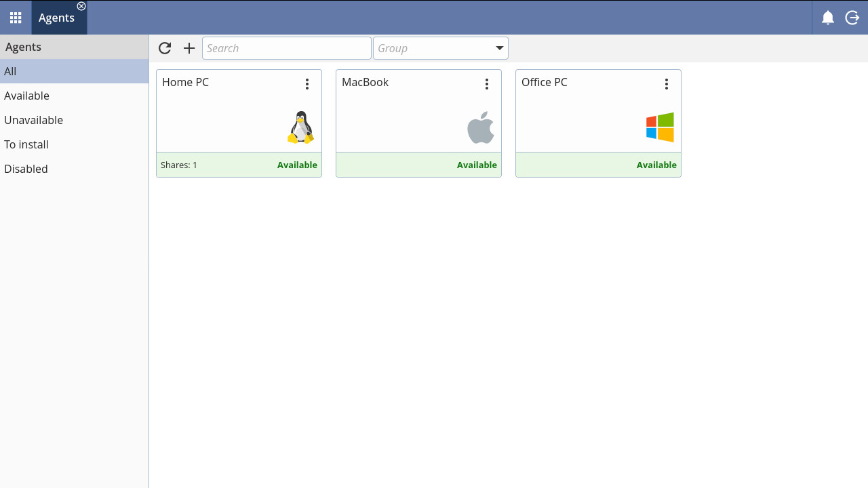Select the To install filter
The width and height of the screenshot is (868, 488).
(26, 144)
